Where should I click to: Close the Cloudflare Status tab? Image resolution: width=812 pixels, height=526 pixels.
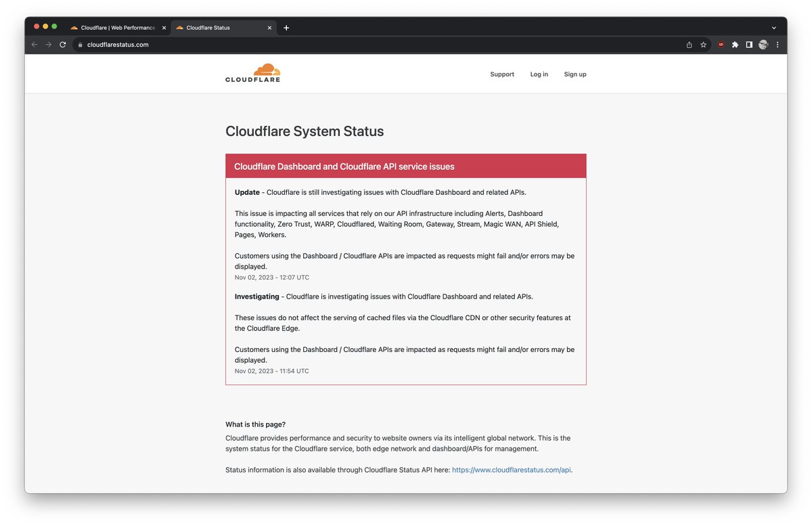click(270, 28)
